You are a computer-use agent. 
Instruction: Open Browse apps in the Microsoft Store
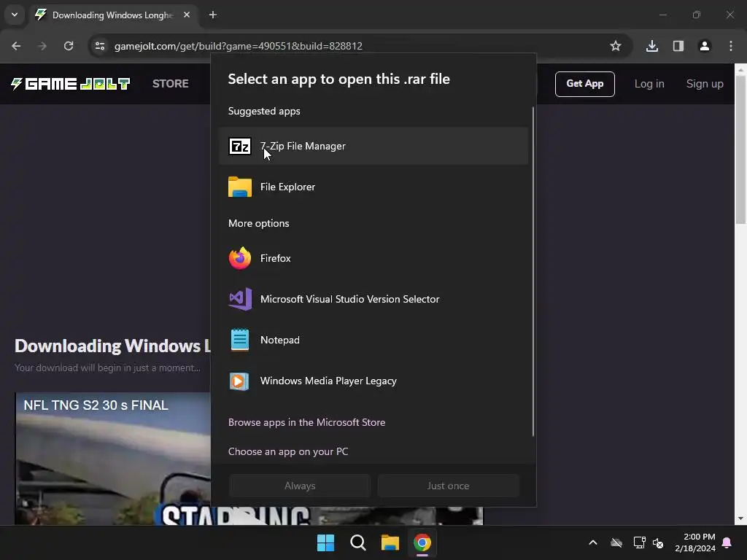[307, 422]
